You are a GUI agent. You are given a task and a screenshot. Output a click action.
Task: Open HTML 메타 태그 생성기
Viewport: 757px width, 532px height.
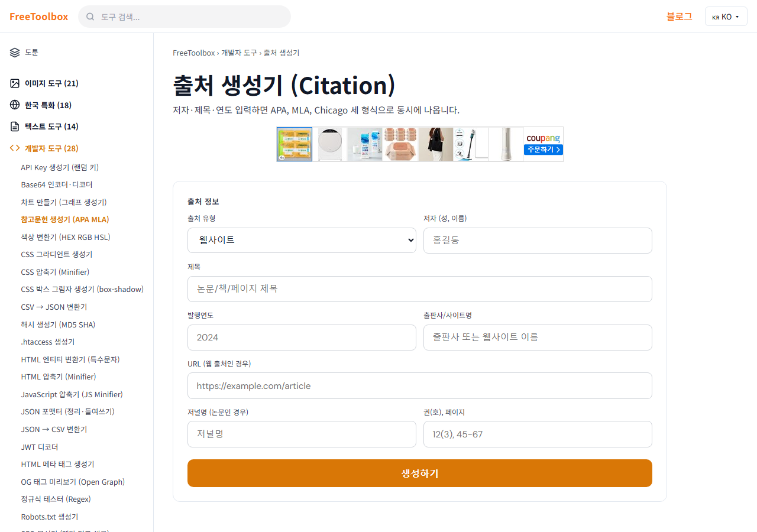[57, 464]
